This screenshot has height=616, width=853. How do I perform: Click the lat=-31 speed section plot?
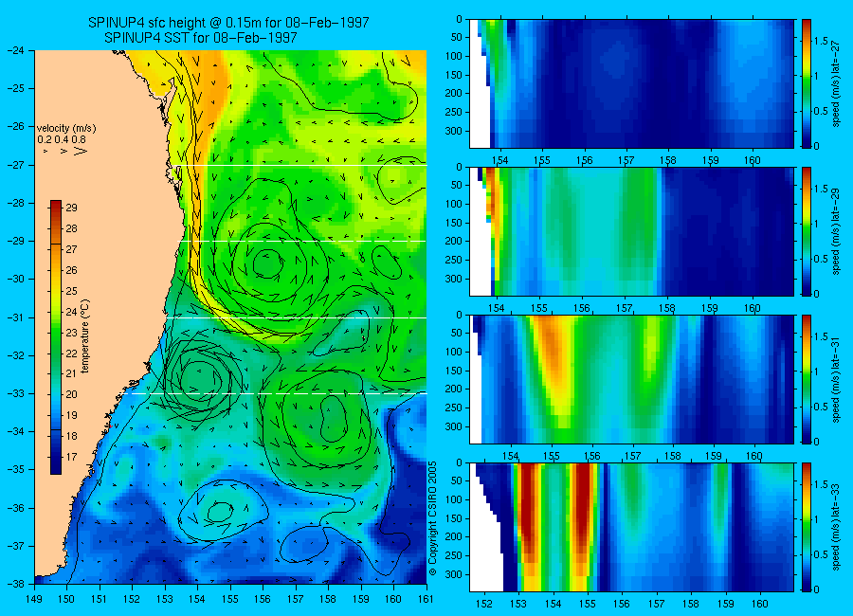[631, 379]
